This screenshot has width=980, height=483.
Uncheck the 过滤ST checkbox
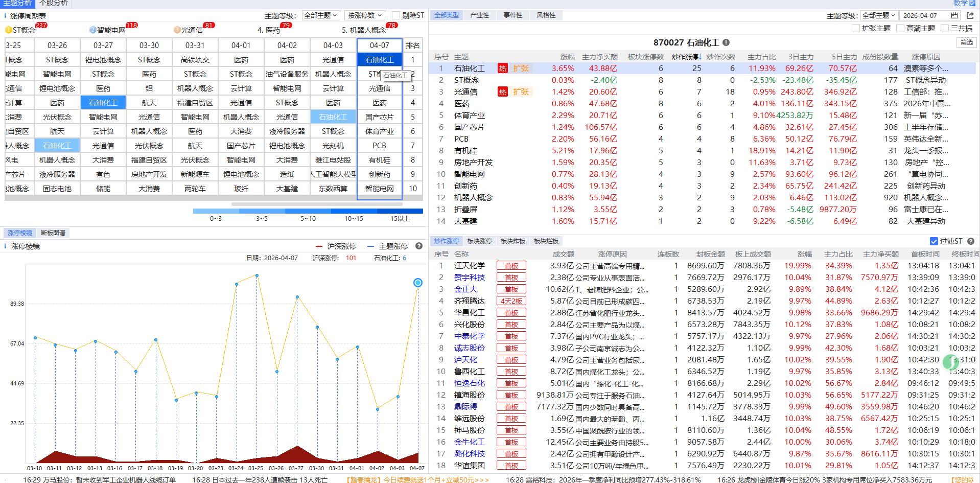pos(934,241)
